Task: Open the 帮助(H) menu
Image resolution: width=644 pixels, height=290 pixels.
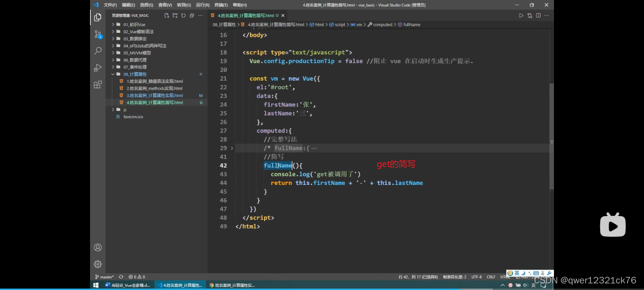Action: point(239,5)
